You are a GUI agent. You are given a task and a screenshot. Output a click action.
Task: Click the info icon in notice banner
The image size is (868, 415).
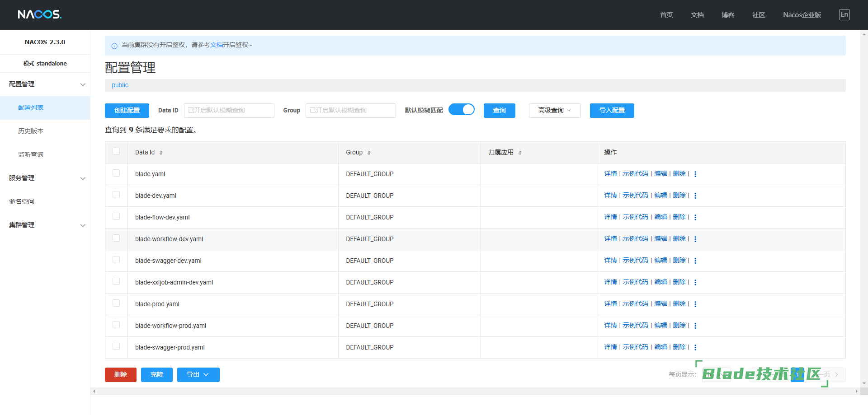pos(114,46)
